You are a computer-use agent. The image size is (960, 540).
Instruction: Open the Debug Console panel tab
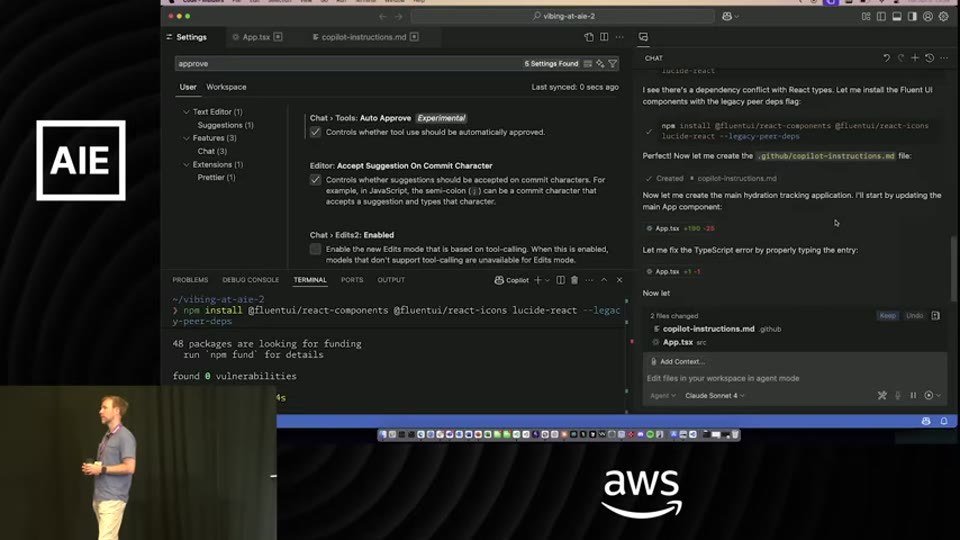(x=250, y=280)
